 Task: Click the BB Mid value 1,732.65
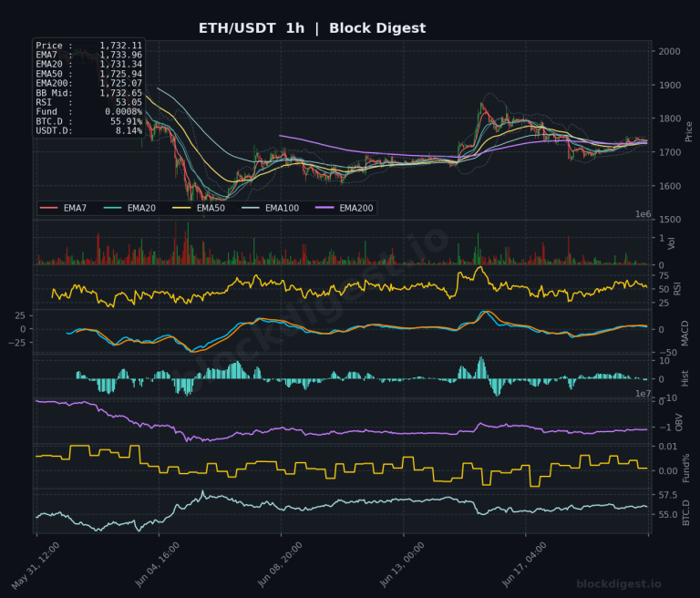(120, 93)
